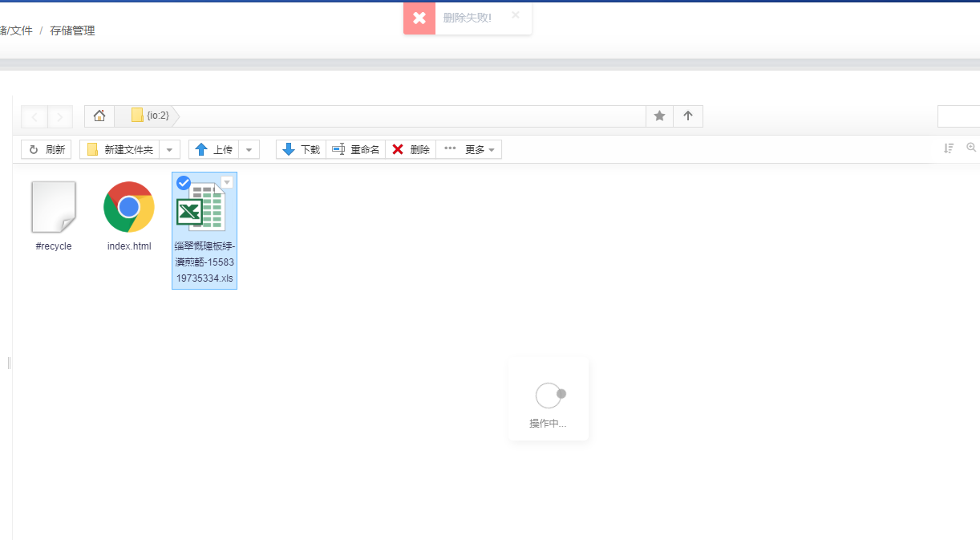
Task: Click the #recycle label text
Action: pos(54,246)
